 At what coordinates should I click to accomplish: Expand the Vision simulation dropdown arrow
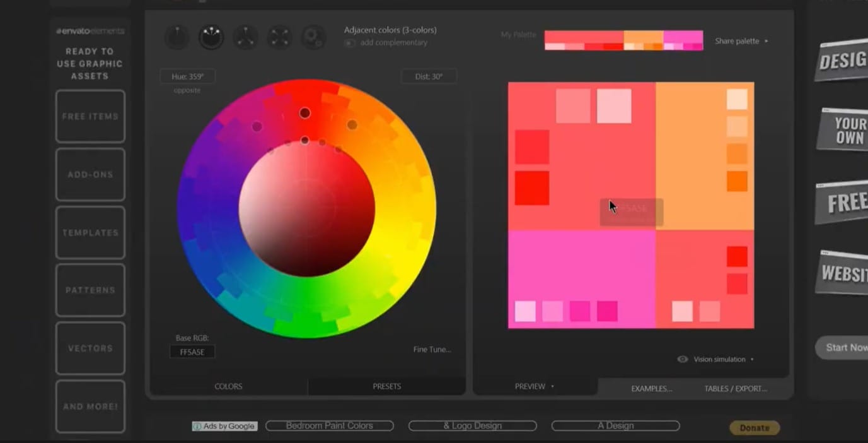point(752,360)
